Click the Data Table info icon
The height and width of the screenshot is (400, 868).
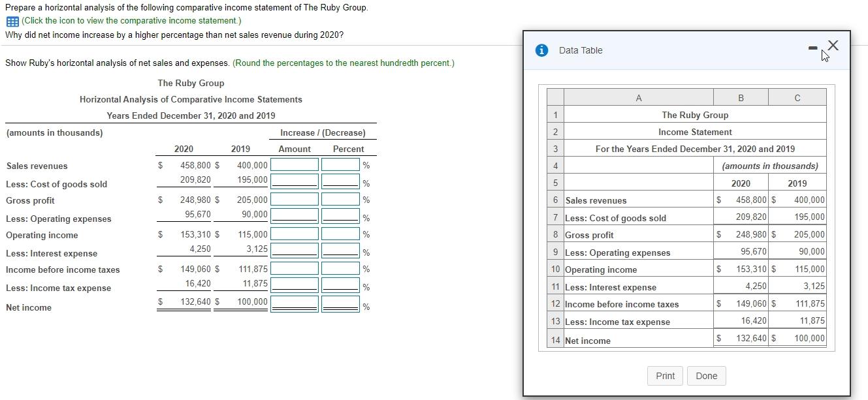coord(542,50)
